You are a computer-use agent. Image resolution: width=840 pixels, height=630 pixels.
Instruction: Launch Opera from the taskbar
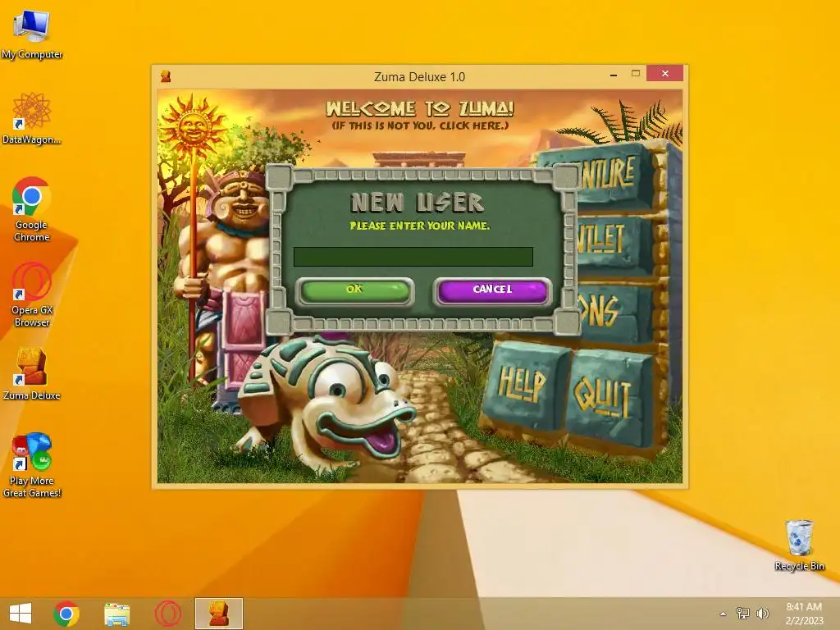[x=167, y=614]
